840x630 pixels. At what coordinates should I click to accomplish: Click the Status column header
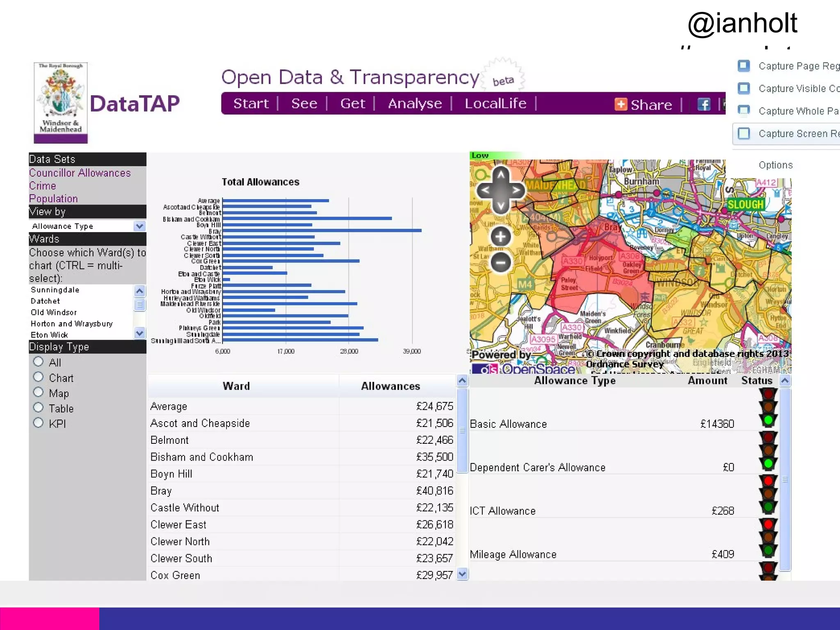[x=757, y=381]
